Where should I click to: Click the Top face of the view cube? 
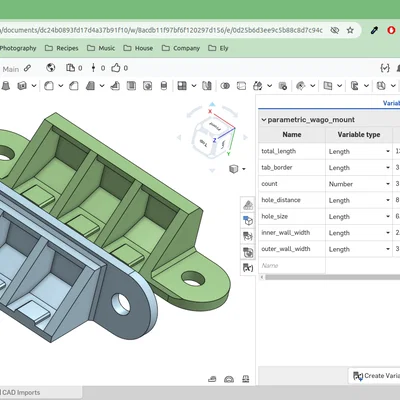[203, 143]
